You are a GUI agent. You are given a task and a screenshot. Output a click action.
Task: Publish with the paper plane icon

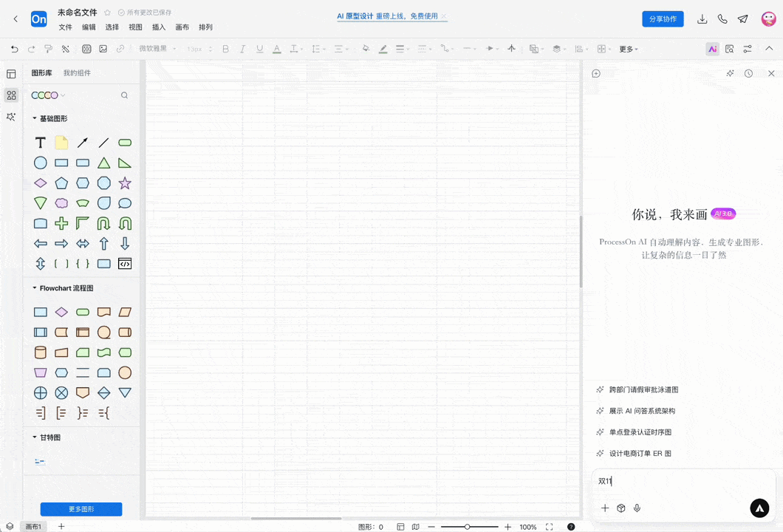pyautogui.click(x=743, y=19)
